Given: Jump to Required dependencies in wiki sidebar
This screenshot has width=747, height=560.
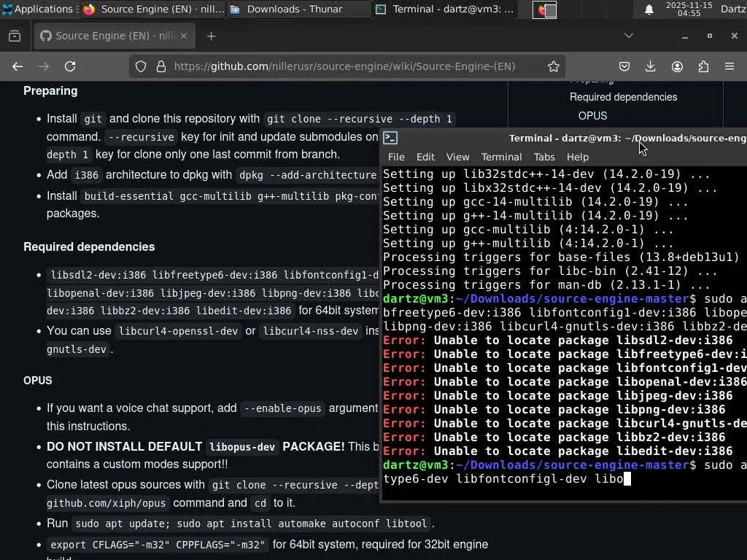Looking at the screenshot, I should click(x=623, y=97).
